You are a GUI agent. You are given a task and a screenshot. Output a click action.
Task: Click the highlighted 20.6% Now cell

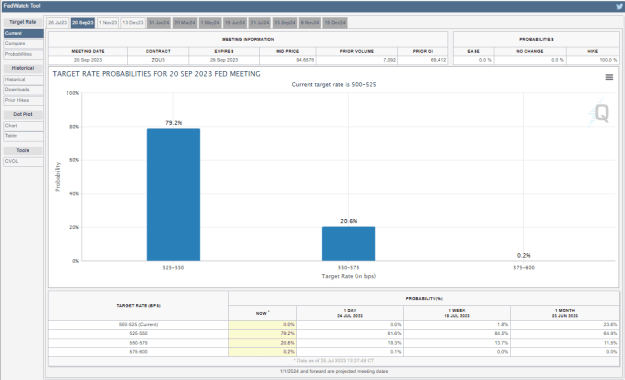[262, 343]
